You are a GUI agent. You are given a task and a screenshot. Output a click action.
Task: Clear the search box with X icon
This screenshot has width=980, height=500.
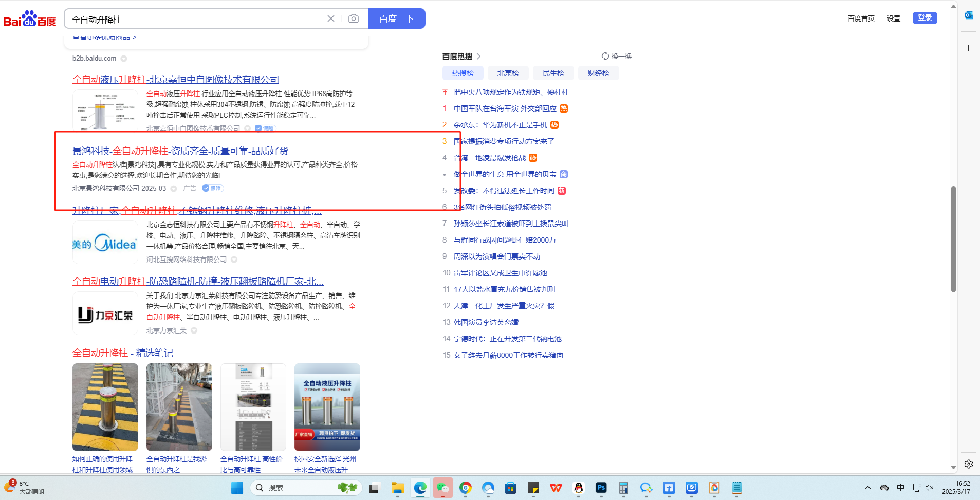(331, 19)
